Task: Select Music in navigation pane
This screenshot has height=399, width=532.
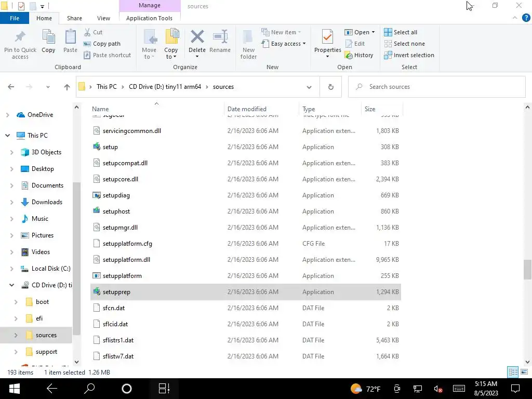Action: click(x=39, y=219)
